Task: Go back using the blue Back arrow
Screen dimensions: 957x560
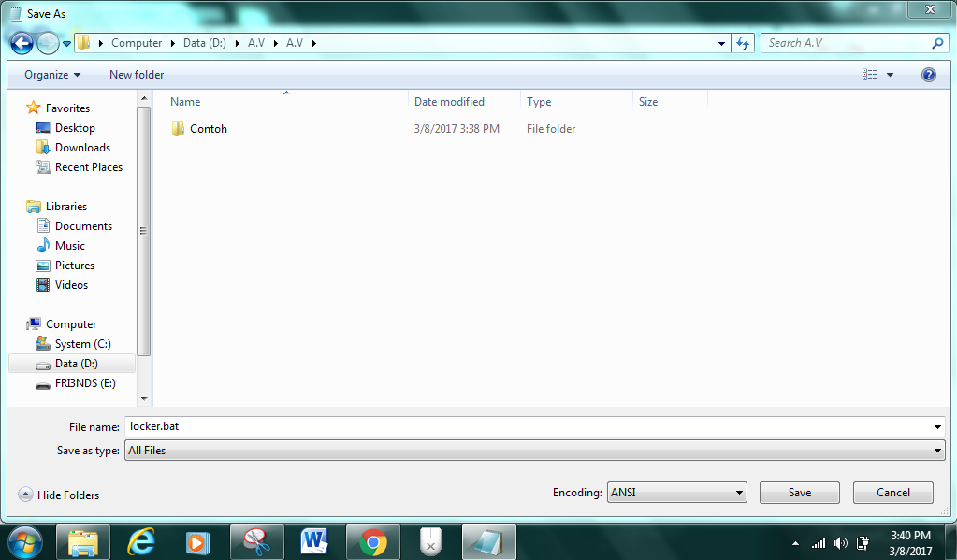Action: pyautogui.click(x=22, y=43)
